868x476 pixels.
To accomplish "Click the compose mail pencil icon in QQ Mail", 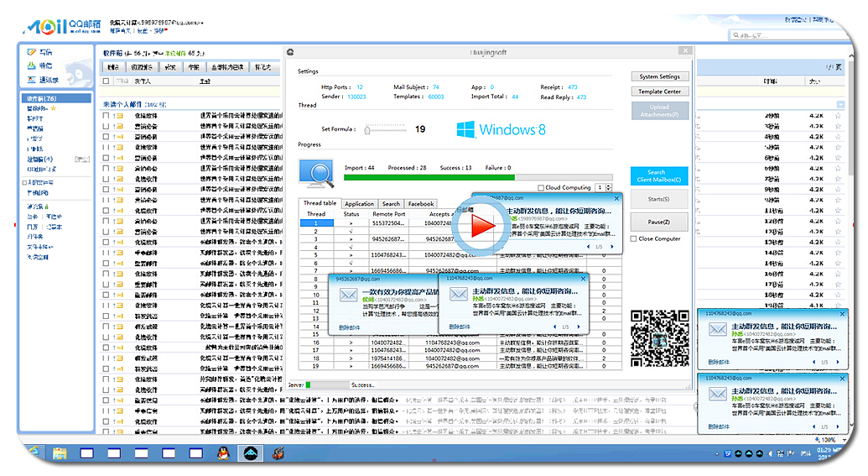I will click(x=32, y=52).
